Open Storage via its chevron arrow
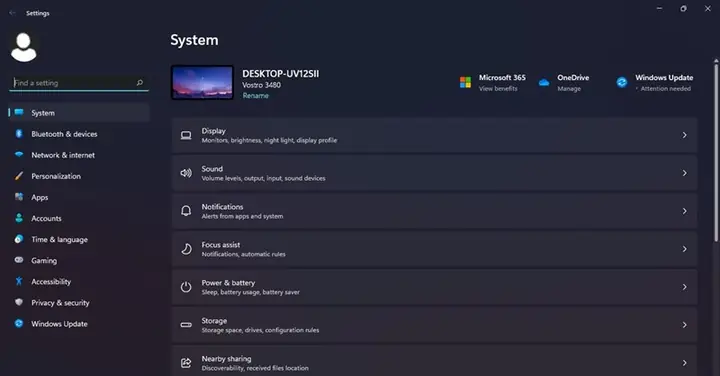The image size is (720, 376). pyautogui.click(x=684, y=325)
